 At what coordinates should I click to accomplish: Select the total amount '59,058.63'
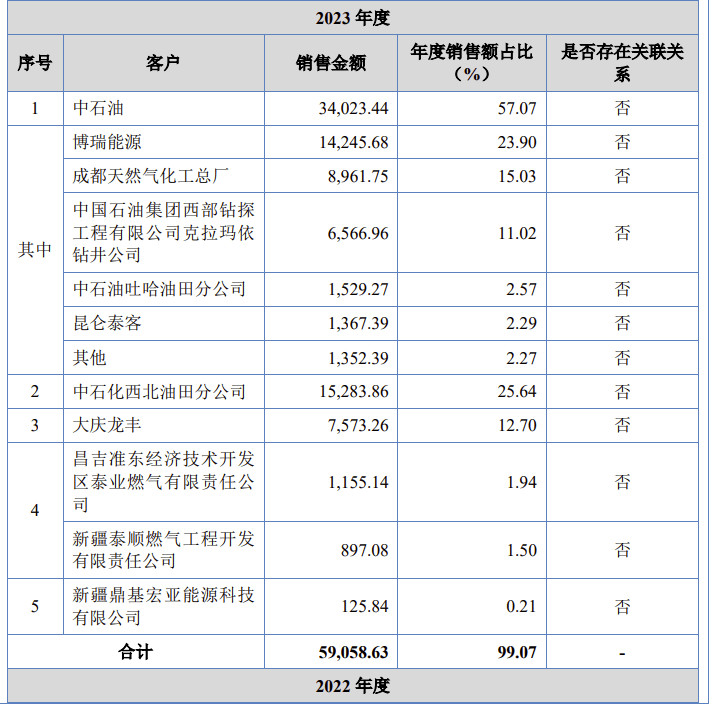[353, 652]
